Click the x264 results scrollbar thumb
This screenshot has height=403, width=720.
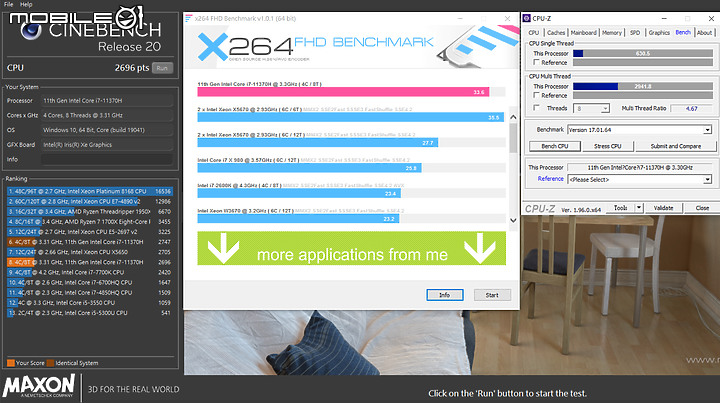click(x=513, y=137)
